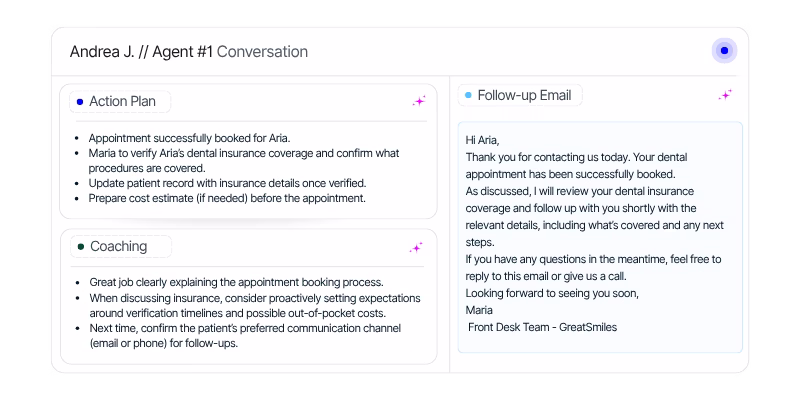Click the 'Front Desk Team - GreatSmiles' signature

click(542, 327)
